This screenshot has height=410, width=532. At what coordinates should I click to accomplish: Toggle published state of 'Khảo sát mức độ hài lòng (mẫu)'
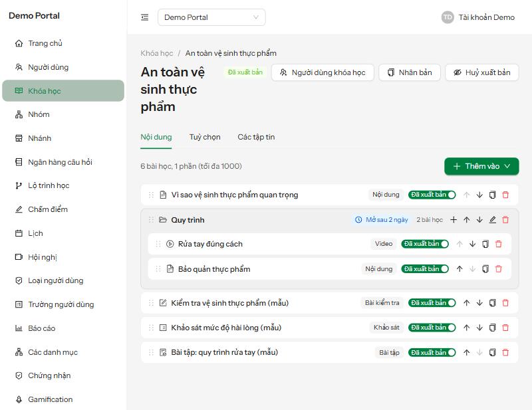[x=432, y=328]
